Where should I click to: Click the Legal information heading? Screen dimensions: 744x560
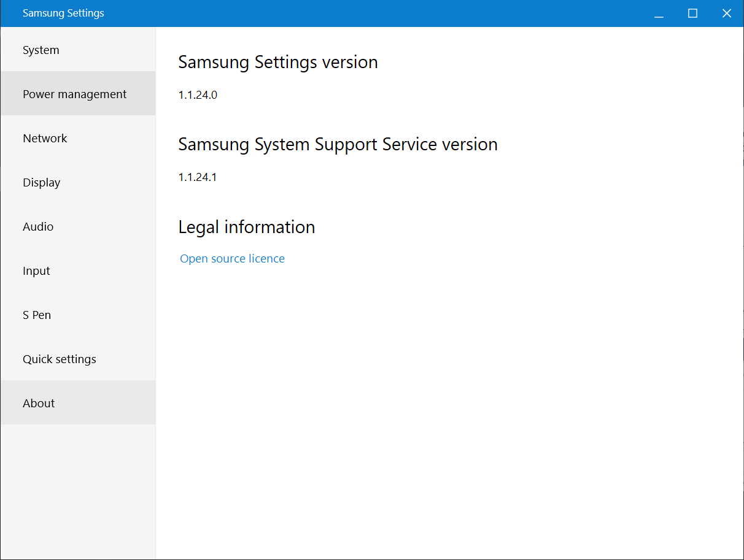click(247, 227)
